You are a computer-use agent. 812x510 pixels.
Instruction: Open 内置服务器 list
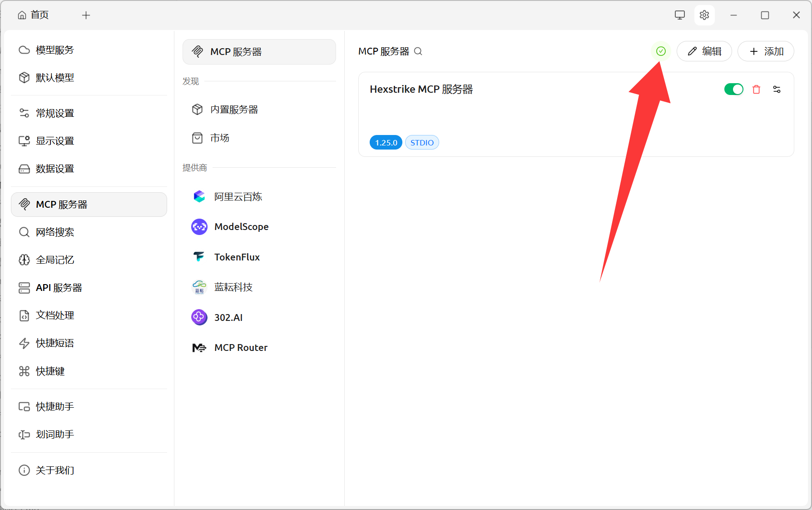(233, 110)
